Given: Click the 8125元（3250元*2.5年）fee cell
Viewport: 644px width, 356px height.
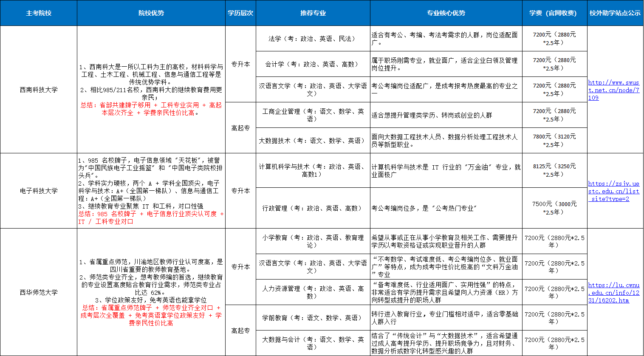Looking at the screenshot, I should click(554, 170).
